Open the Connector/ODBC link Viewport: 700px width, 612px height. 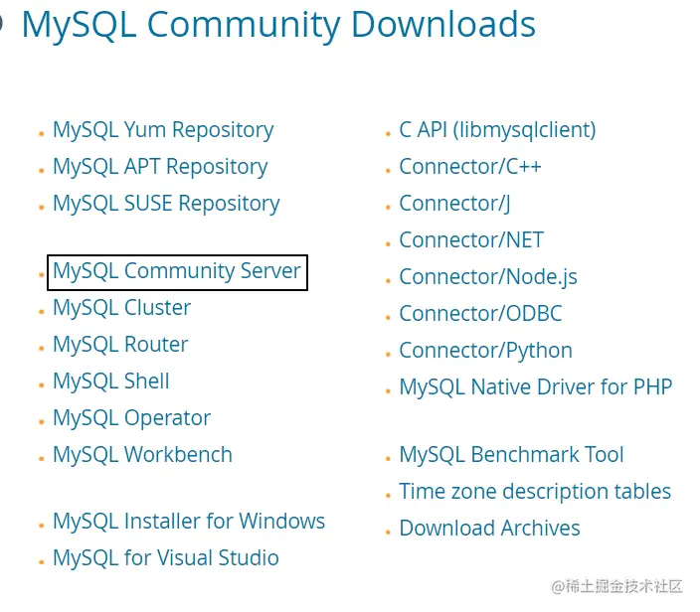pyautogui.click(x=480, y=314)
